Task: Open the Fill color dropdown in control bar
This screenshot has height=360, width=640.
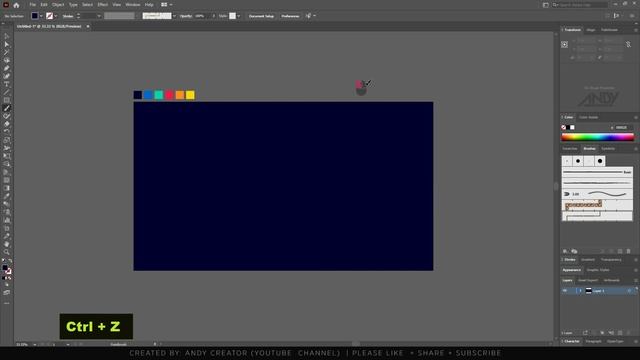Action: coord(41,16)
